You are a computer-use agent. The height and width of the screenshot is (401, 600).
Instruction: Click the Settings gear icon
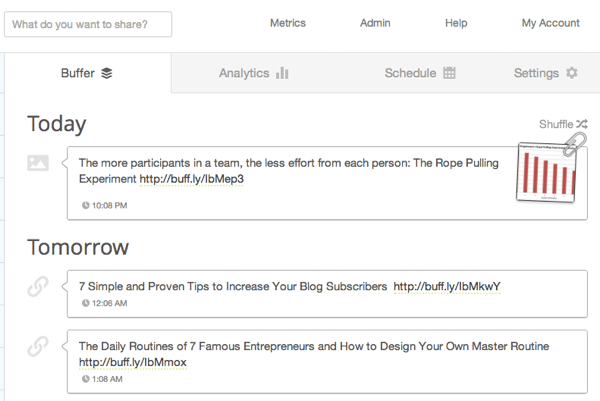click(x=572, y=73)
